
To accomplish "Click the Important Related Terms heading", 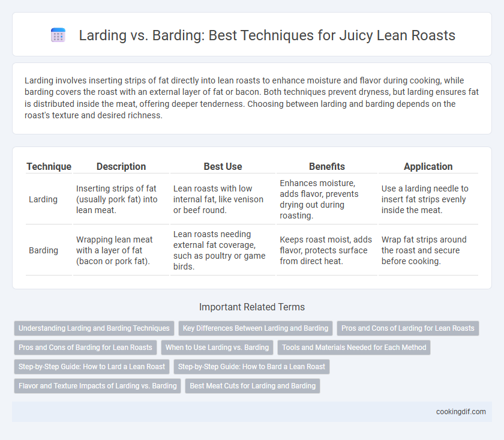I will tap(252, 307).
